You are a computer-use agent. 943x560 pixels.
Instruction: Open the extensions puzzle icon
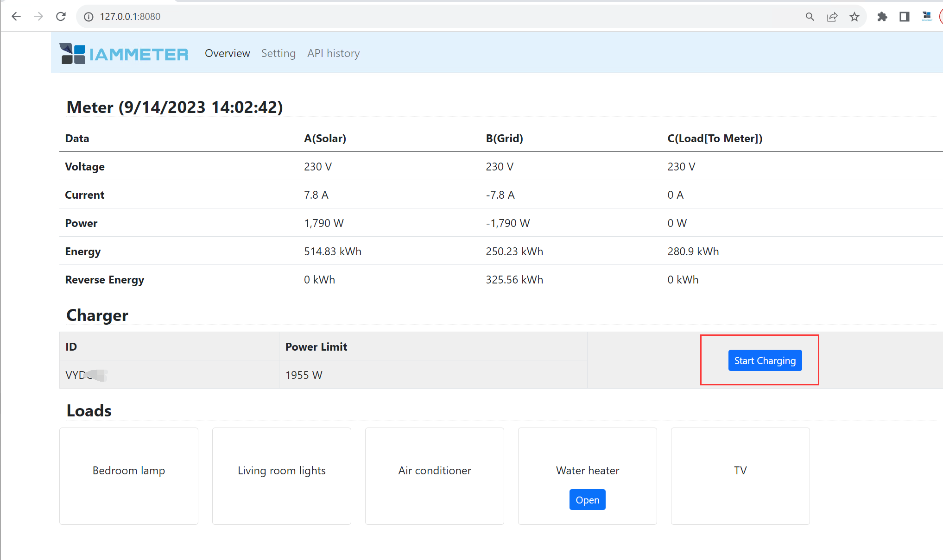point(882,17)
